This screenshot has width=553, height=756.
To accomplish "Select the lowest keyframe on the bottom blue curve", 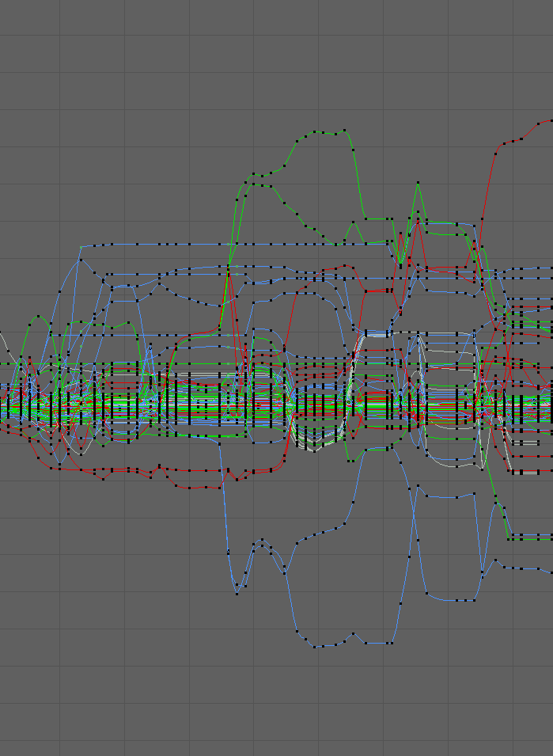I will (x=315, y=647).
